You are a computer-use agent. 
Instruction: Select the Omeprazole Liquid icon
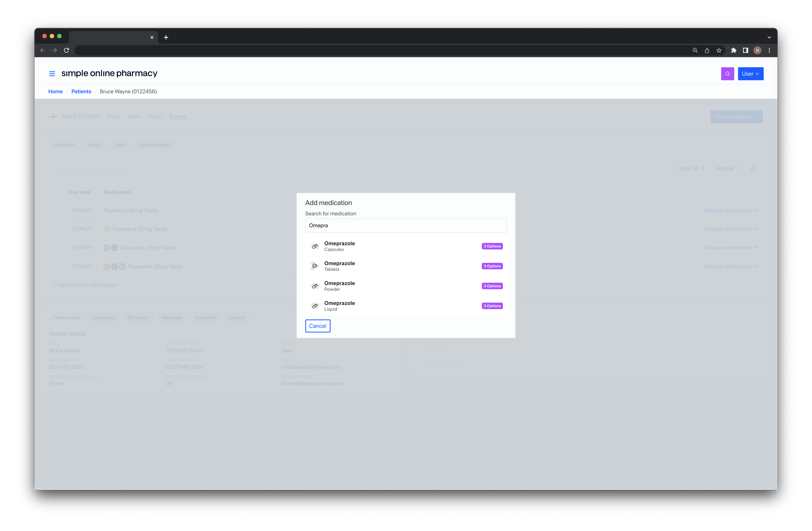(315, 306)
